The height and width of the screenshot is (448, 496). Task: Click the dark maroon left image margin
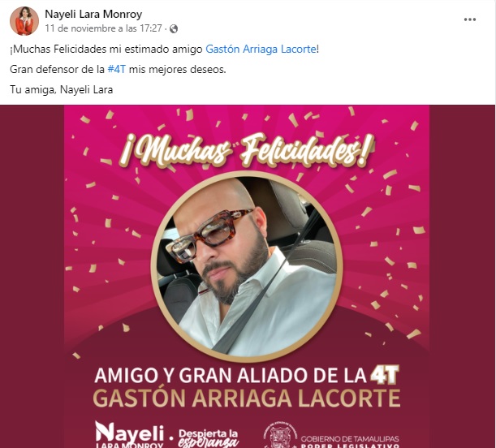(32, 276)
